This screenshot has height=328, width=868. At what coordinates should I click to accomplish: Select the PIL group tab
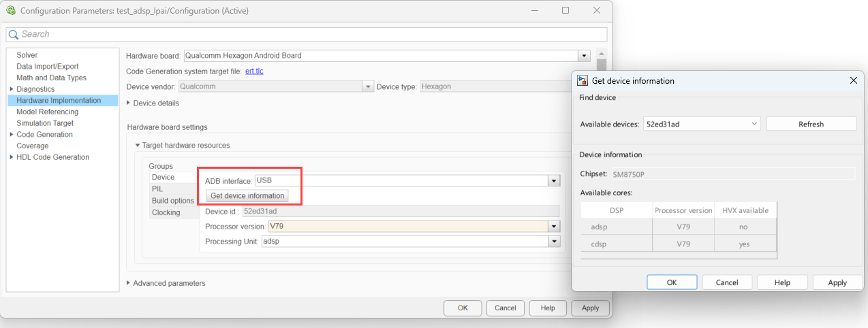coord(157,188)
